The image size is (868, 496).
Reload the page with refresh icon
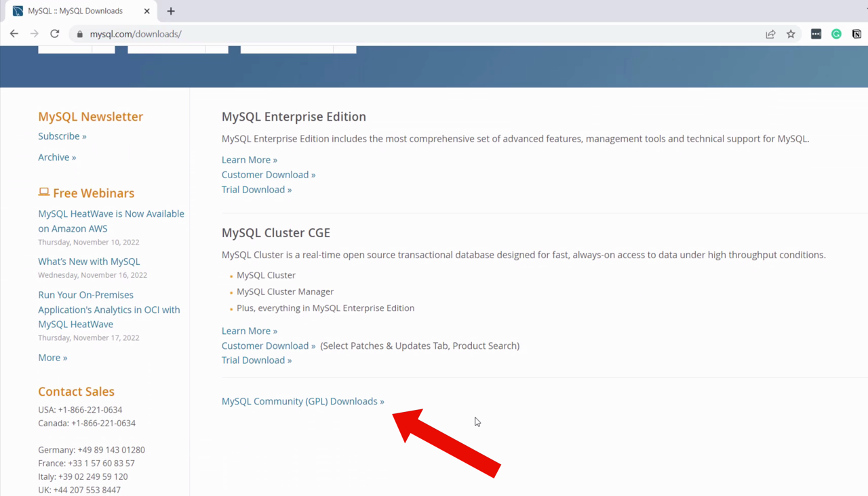[x=55, y=34]
